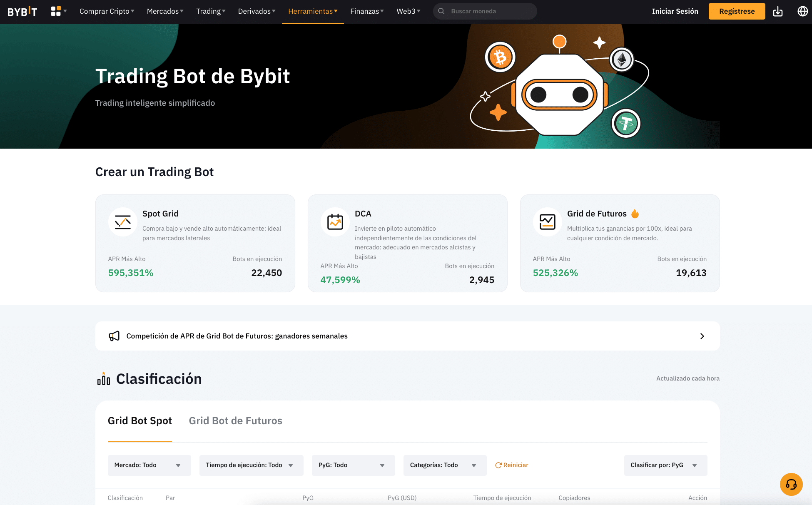Open Clasificar por: PyG sorter
Screen dimensions: 812x505
point(665,465)
